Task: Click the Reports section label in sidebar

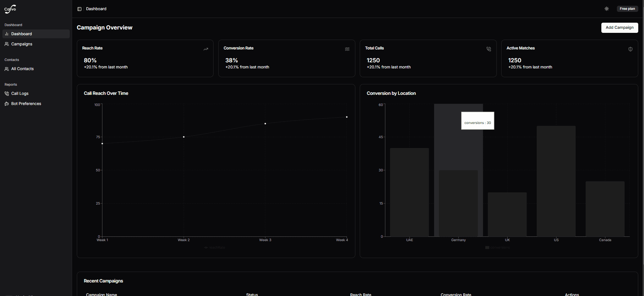Action: point(11,85)
